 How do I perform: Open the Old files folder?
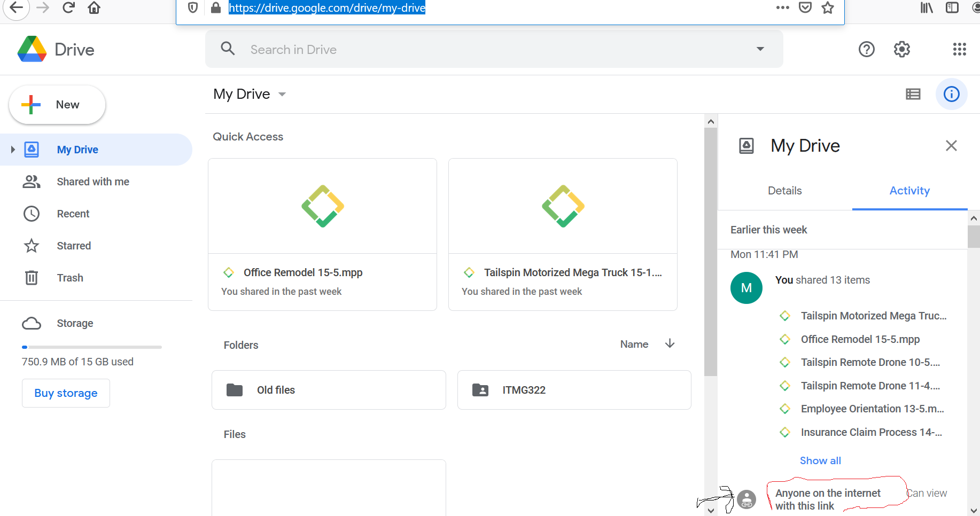coord(329,390)
